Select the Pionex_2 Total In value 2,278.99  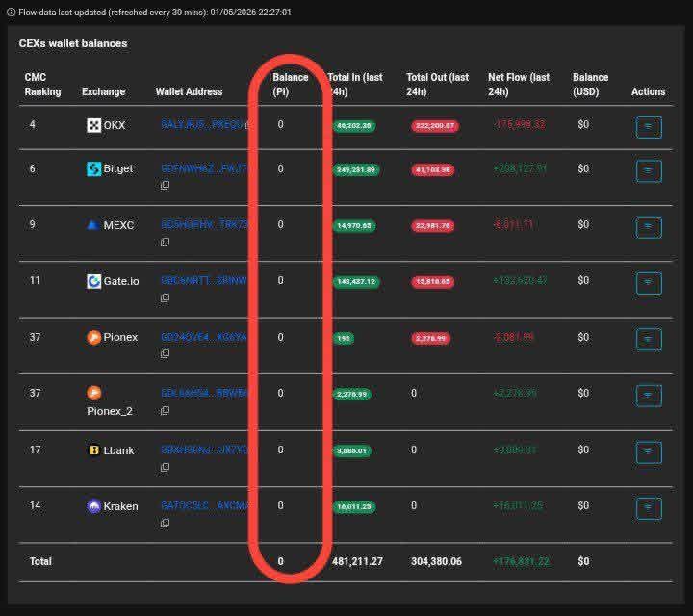(352, 395)
